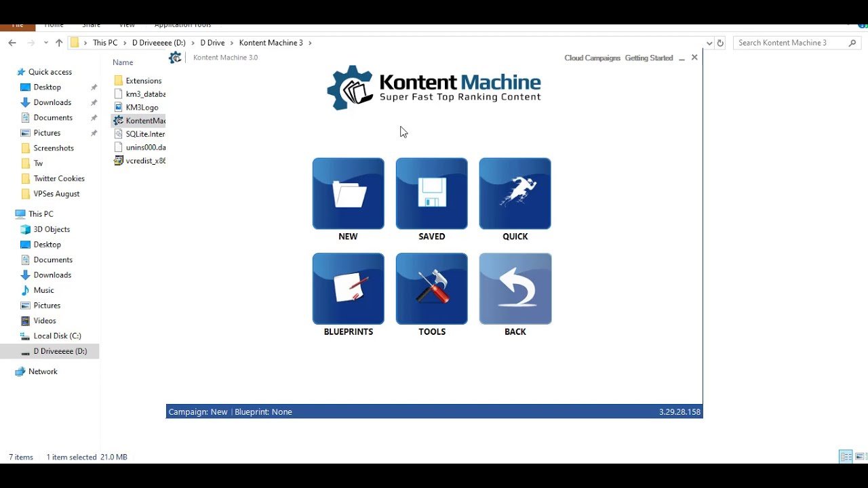Click Kontent Machine 3 breadcrumb segment
The width and height of the screenshot is (868, 488).
click(271, 43)
